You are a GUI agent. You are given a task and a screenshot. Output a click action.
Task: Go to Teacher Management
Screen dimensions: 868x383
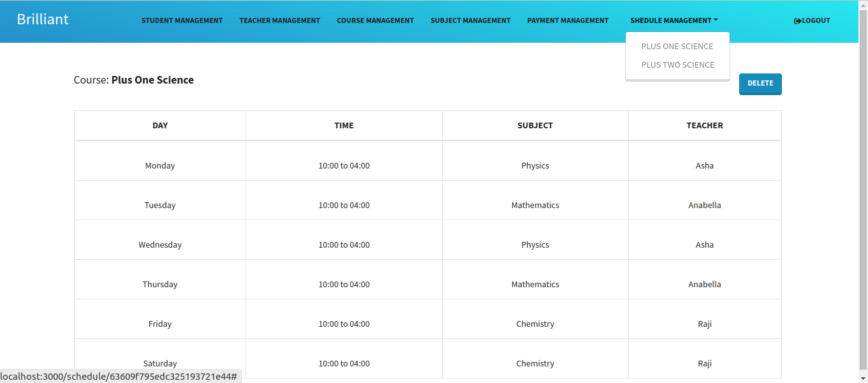coord(280,20)
